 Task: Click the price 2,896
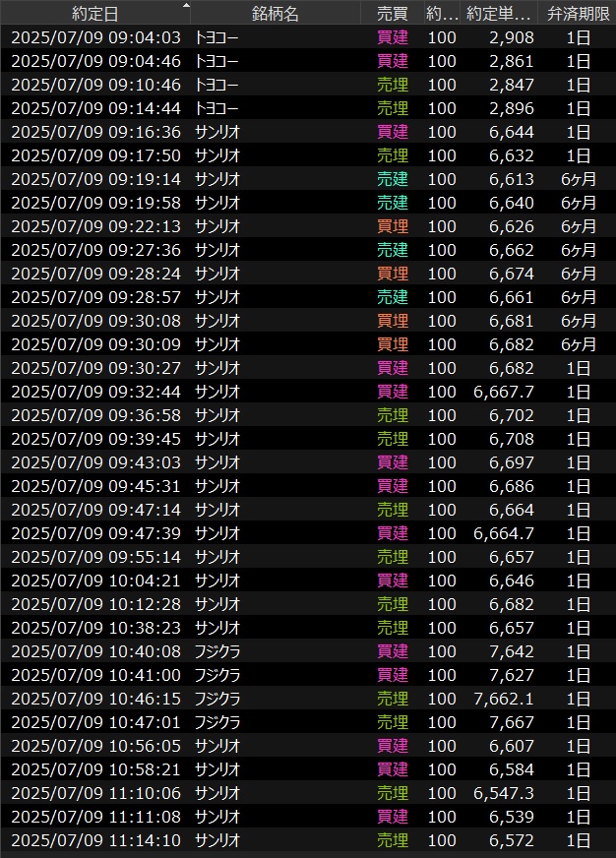tap(512, 108)
